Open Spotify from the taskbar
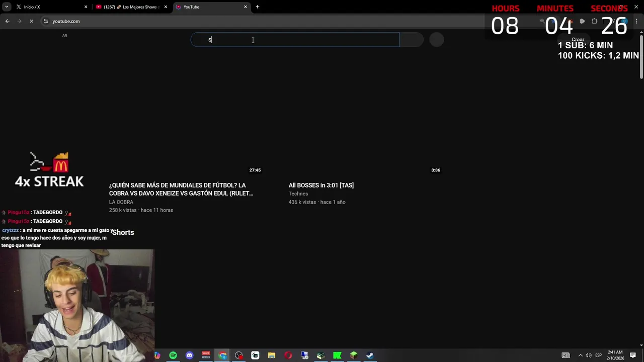644x362 pixels. tap(173, 355)
